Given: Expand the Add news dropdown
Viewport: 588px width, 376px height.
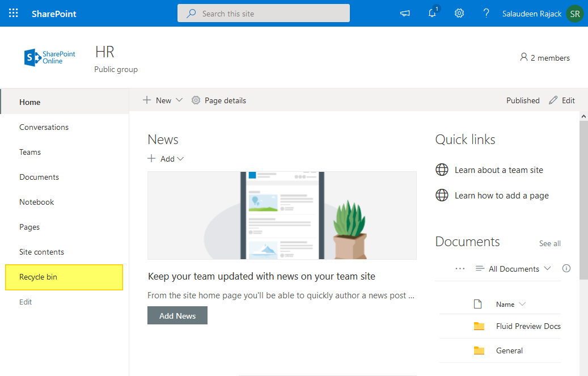Looking at the screenshot, I should coord(180,159).
